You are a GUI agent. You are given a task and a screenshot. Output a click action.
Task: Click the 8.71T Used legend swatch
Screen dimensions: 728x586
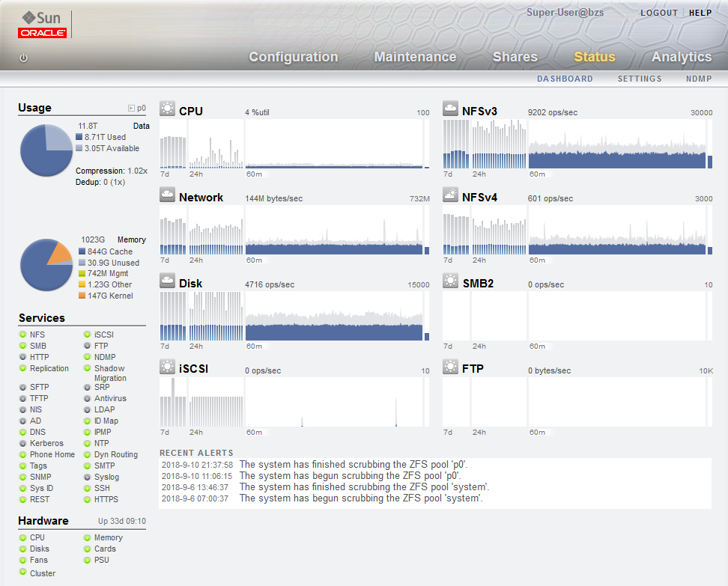tap(79, 137)
